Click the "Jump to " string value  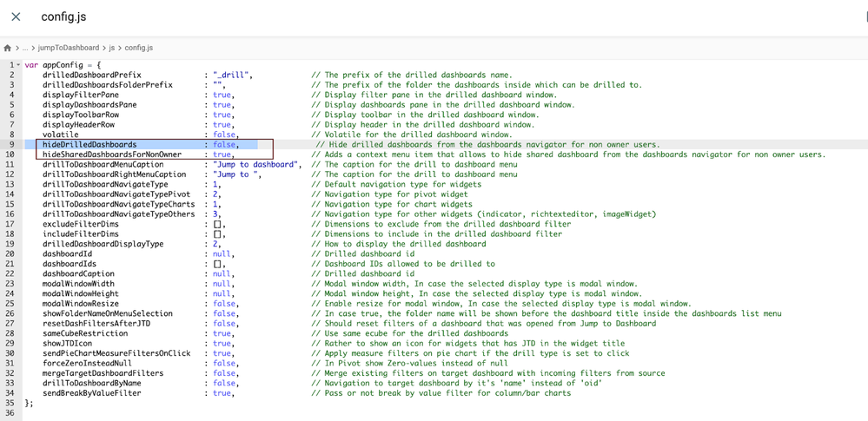237,174
